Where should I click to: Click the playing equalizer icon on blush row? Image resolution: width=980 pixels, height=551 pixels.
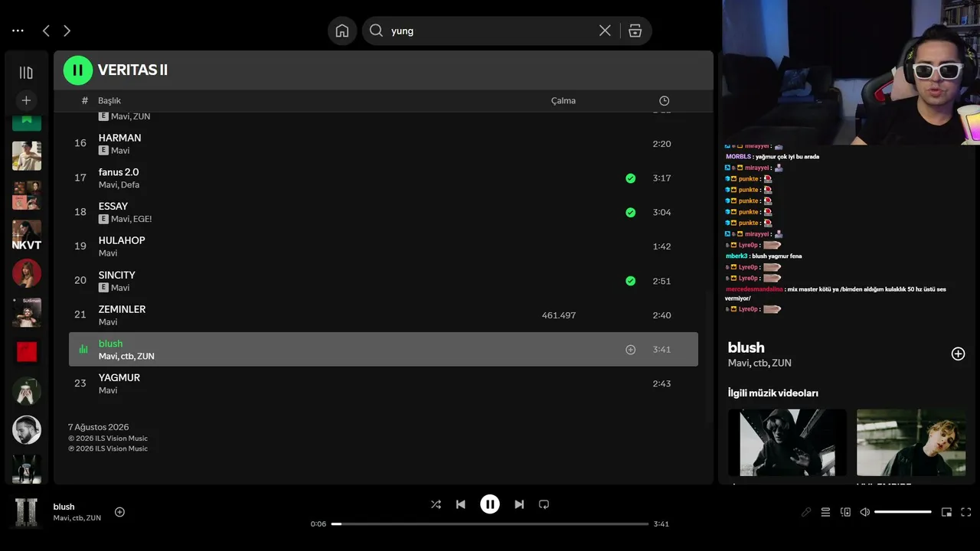[x=83, y=350]
